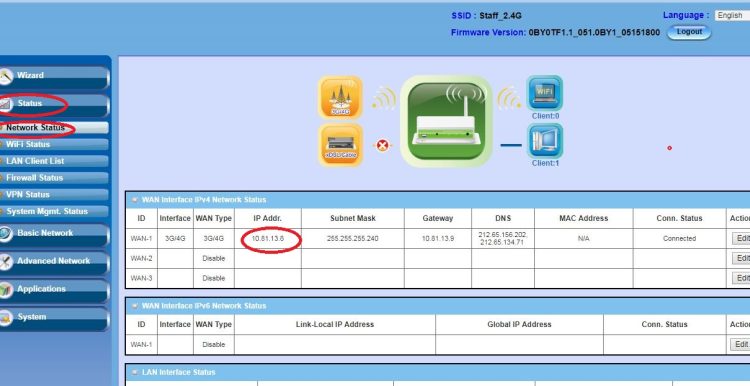Click the Connected status cell

[679, 238]
